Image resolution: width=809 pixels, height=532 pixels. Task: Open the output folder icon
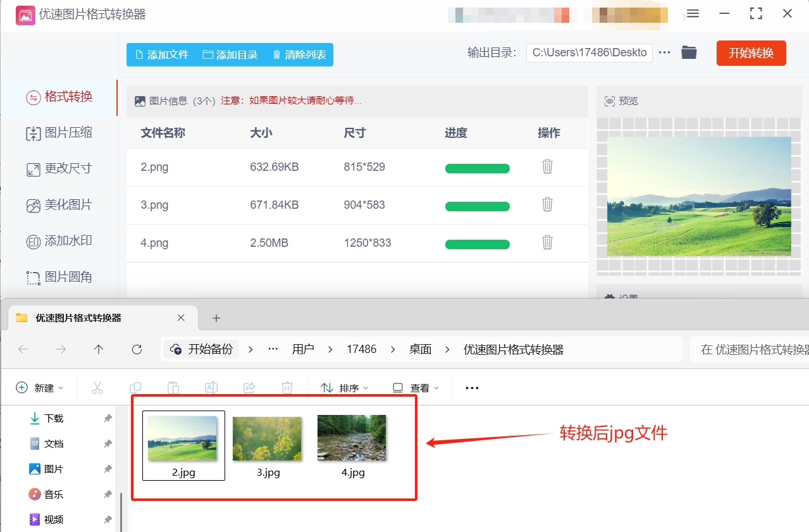click(689, 53)
